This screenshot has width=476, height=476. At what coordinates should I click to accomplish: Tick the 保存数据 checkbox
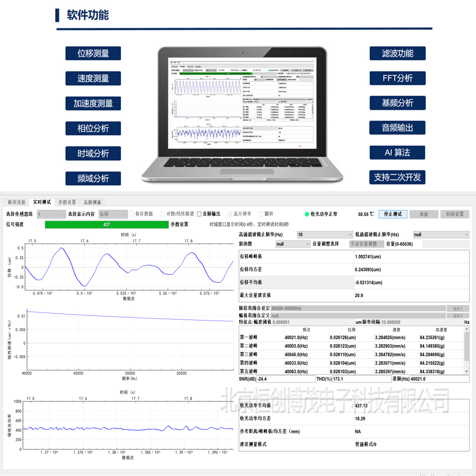(x=132, y=214)
